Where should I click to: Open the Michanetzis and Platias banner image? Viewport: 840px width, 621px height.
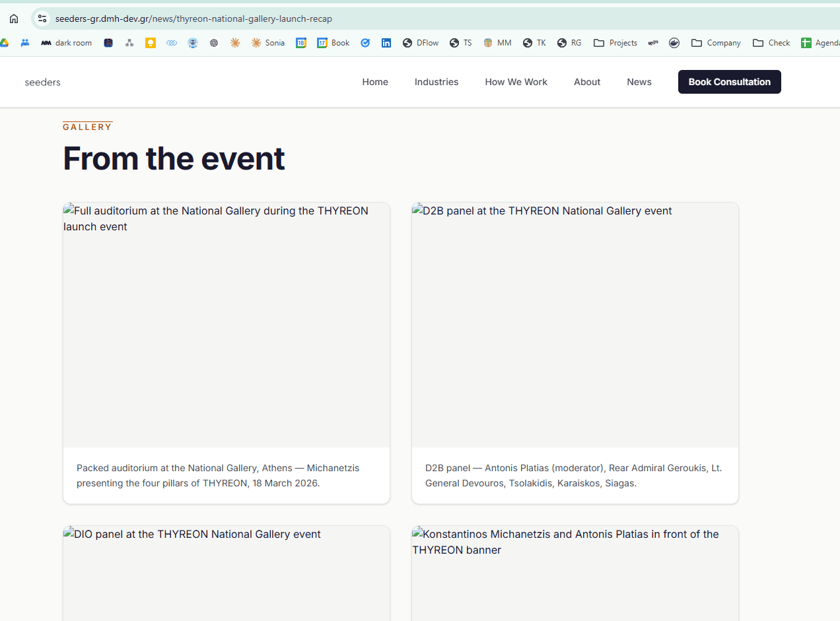(575, 573)
